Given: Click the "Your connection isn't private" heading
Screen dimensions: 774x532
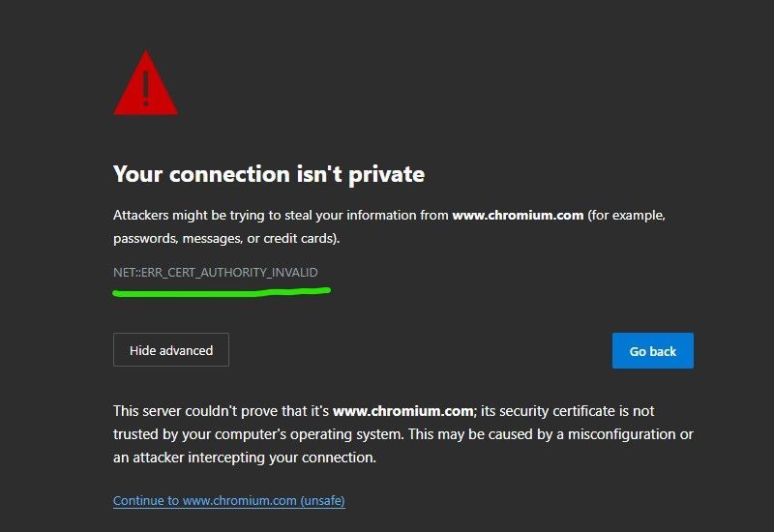Looking at the screenshot, I should tap(268, 174).
